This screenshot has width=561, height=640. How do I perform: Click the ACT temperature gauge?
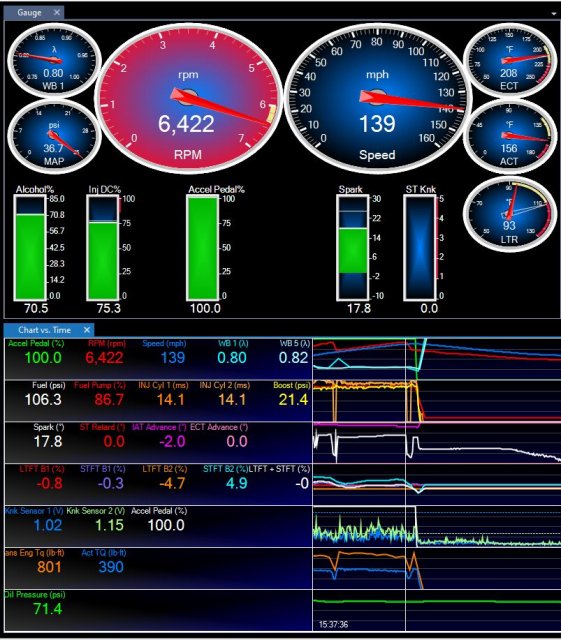(x=510, y=136)
